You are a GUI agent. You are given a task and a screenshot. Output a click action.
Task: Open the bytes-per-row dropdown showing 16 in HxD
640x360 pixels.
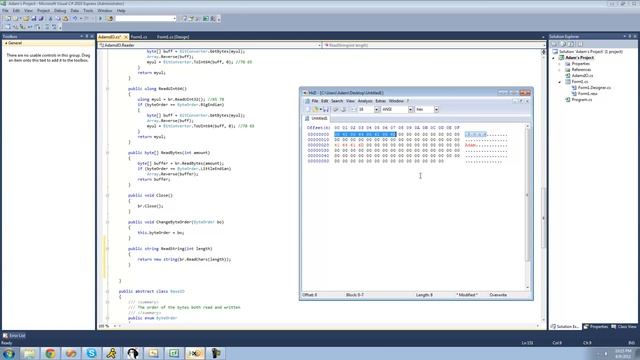pyautogui.click(x=376, y=109)
